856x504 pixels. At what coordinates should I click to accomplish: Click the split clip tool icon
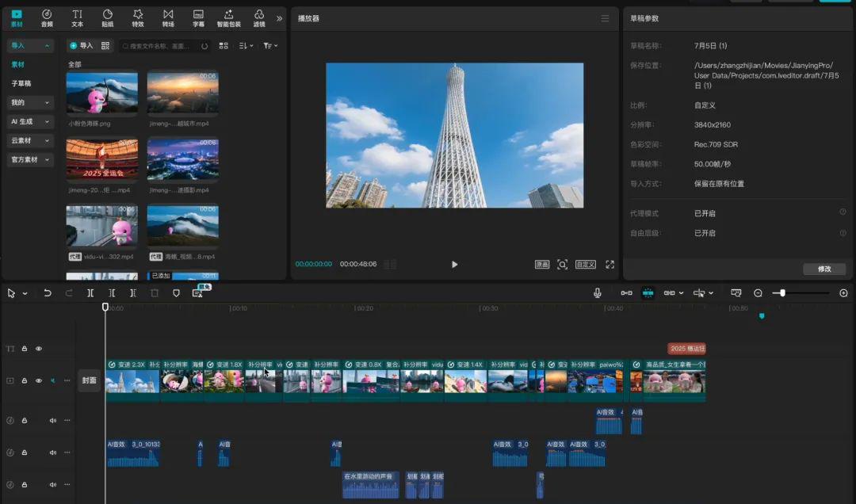click(91, 293)
